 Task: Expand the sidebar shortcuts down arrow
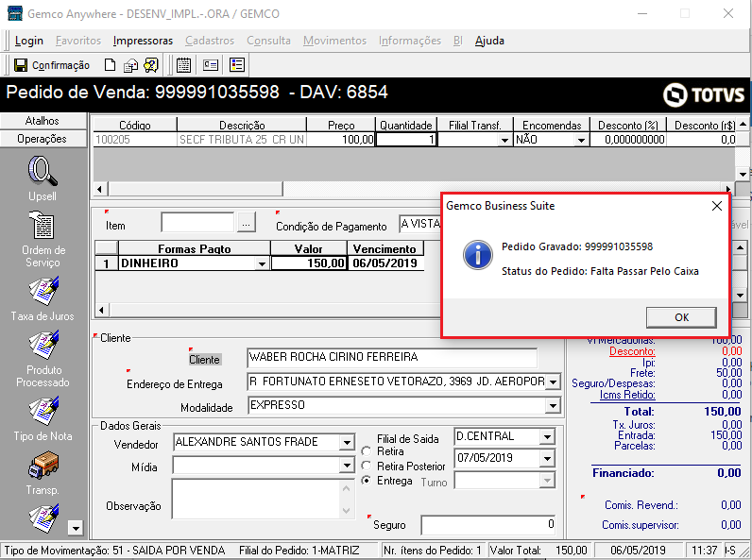tap(76, 528)
